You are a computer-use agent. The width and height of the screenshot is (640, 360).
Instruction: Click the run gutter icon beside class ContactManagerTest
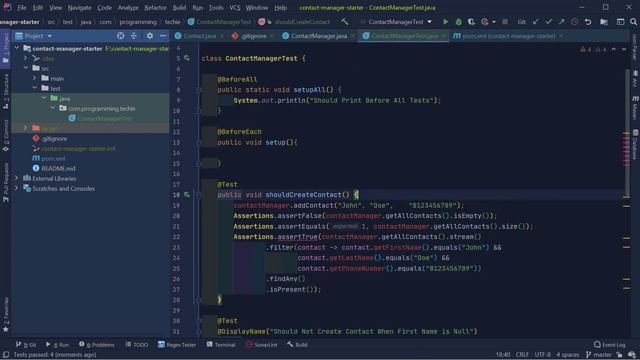187,58
